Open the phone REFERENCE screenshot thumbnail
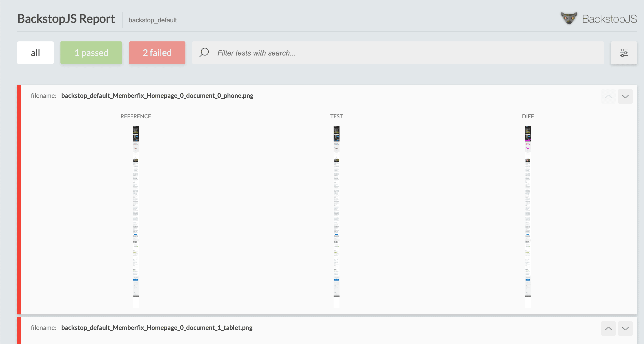This screenshot has height=344, width=644. (x=135, y=217)
